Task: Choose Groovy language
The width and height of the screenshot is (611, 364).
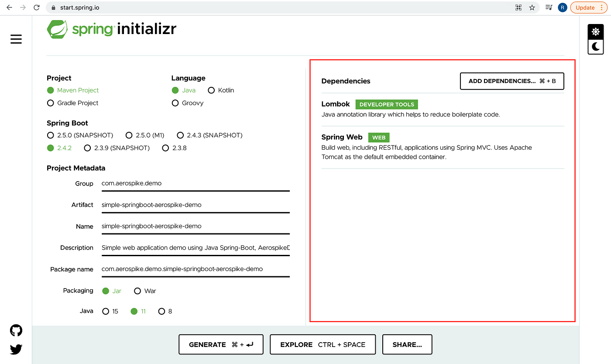Action: pyautogui.click(x=188, y=103)
